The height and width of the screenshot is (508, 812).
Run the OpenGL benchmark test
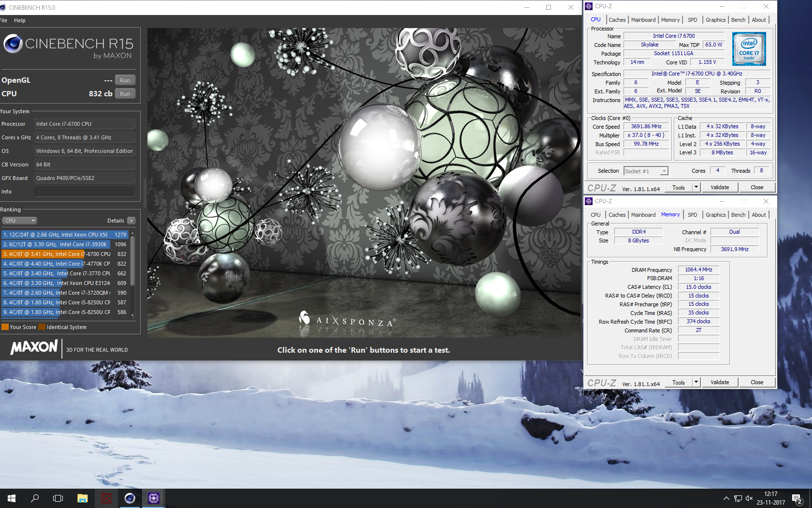125,80
